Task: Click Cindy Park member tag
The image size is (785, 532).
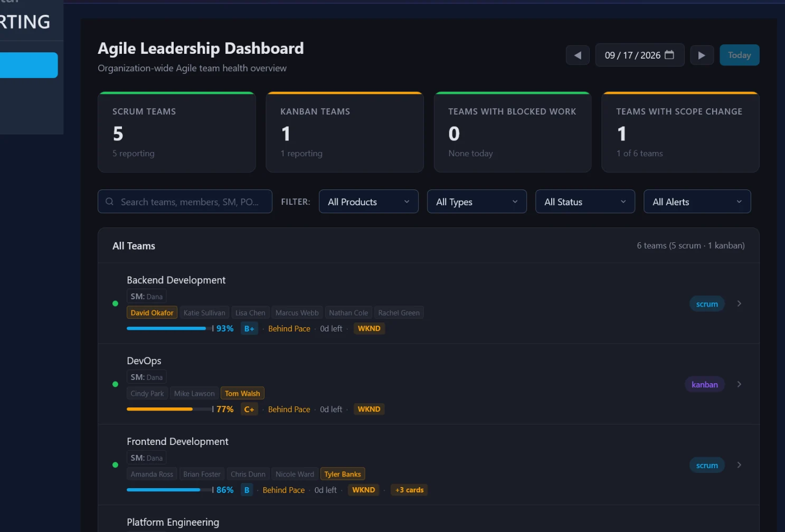Action: 147,393
